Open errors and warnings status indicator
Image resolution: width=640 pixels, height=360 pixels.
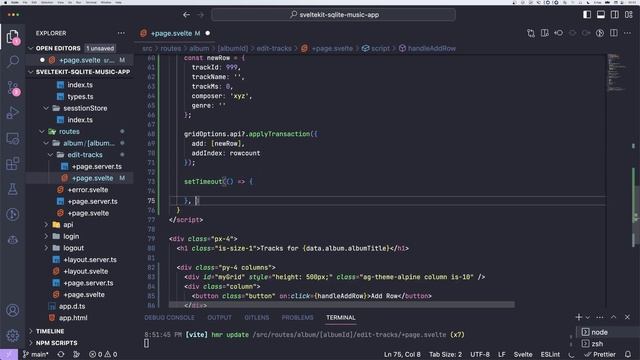click(103, 354)
